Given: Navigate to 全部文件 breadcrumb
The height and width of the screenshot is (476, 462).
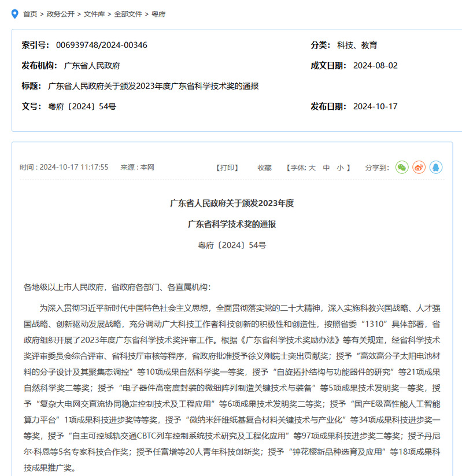Looking at the screenshot, I should tap(128, 14).
